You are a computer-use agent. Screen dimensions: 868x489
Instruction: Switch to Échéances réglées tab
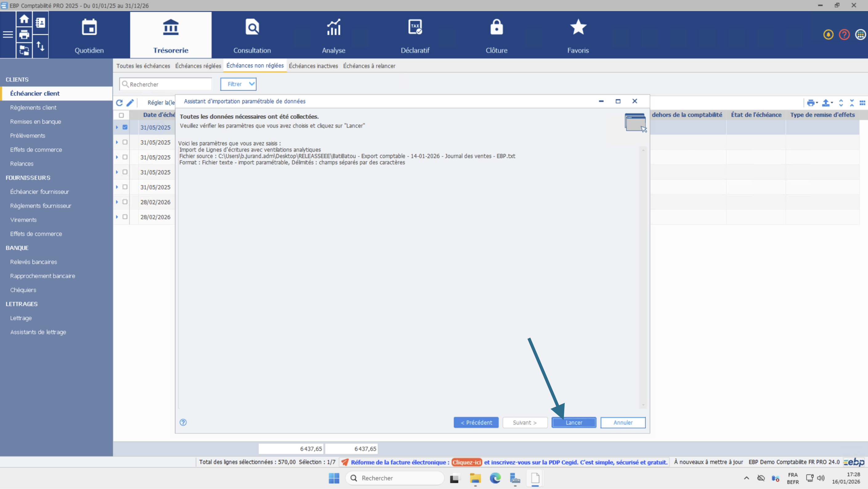pyautogui.click(x=198, y=66)
